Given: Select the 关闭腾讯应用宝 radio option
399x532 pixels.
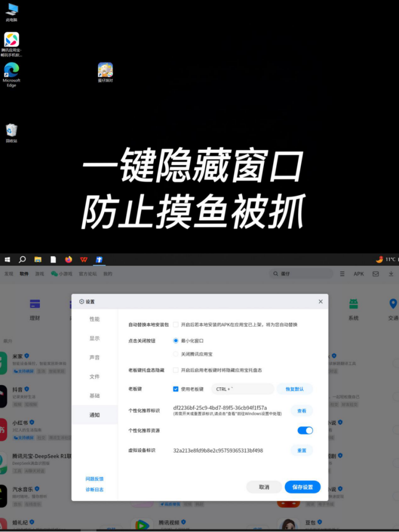Looking at the screenshot, I should click(175, 354).
